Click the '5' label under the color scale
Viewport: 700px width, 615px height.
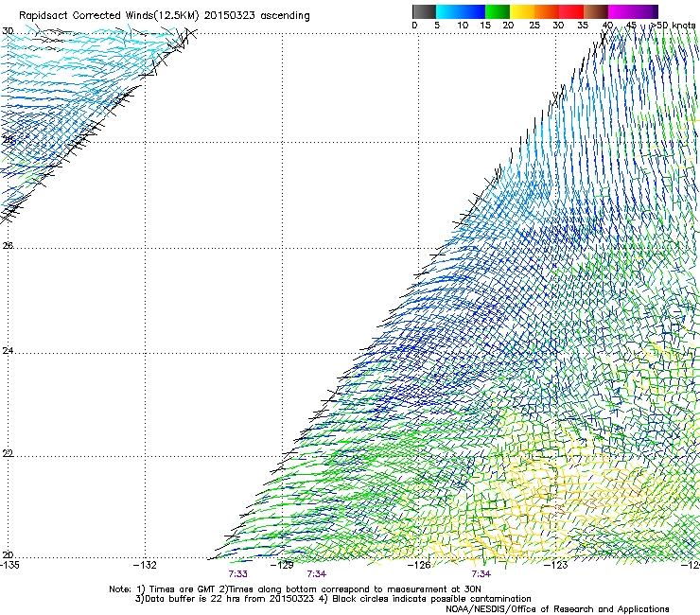click(437, 26)
